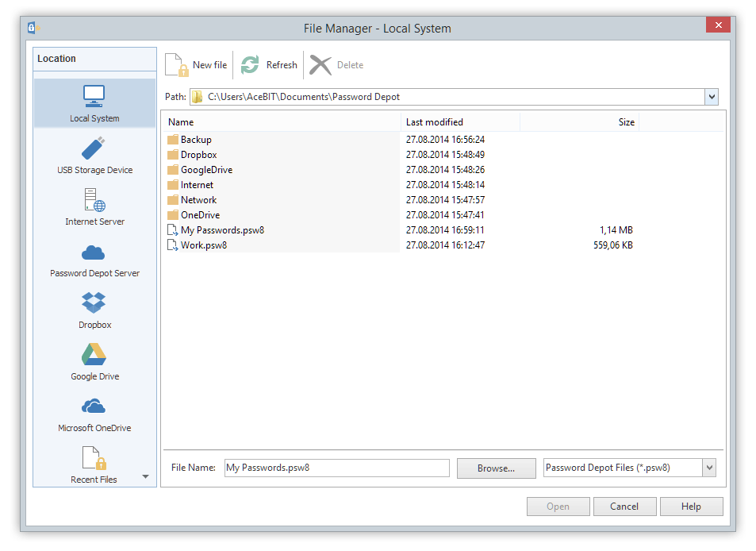The image size is (756, 551).
Task: Open the Password Depot Files type dropdown
Action: [709, 468]
